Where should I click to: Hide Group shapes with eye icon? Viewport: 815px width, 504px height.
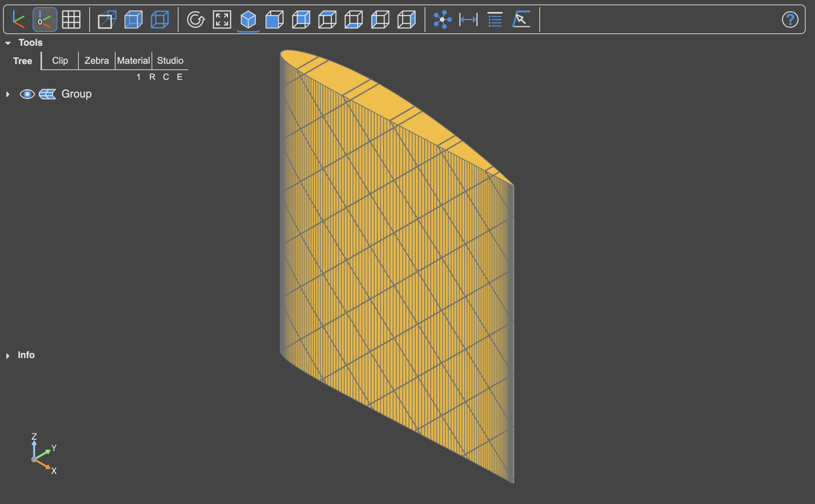(x=27, y=94)
